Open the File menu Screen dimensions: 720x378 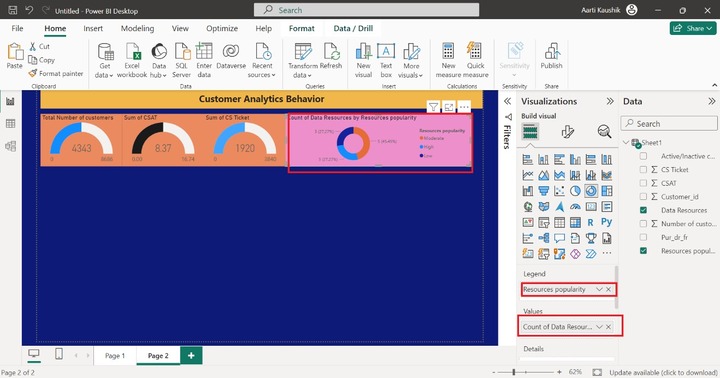(x=17, y=28)
